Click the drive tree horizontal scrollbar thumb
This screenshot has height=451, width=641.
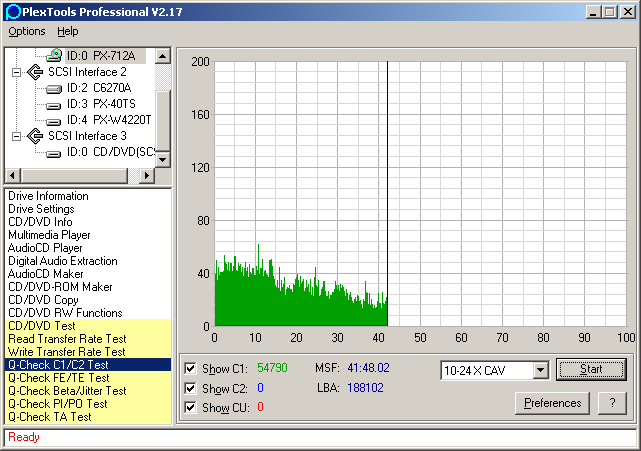coord(74,176)
